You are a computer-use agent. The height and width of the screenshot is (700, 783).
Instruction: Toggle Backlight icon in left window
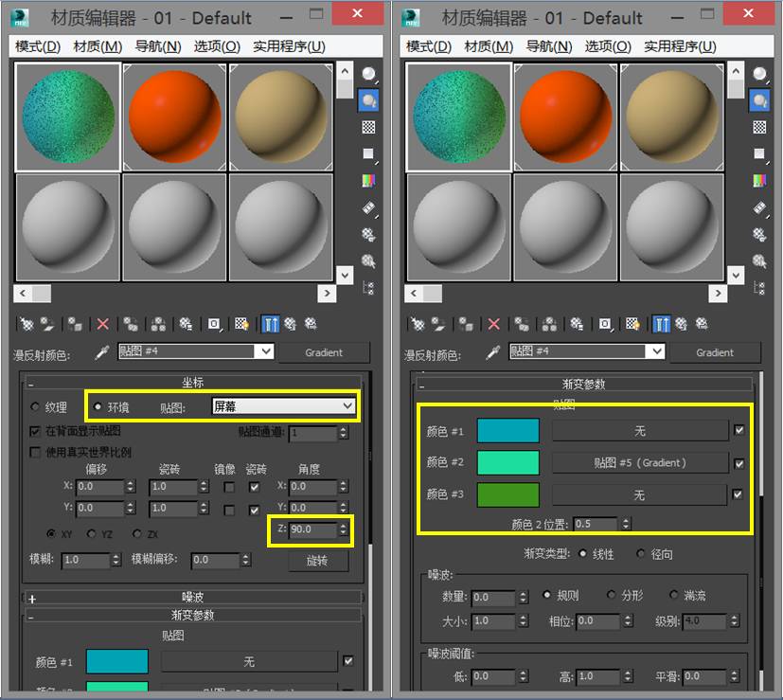click(369, 101)
